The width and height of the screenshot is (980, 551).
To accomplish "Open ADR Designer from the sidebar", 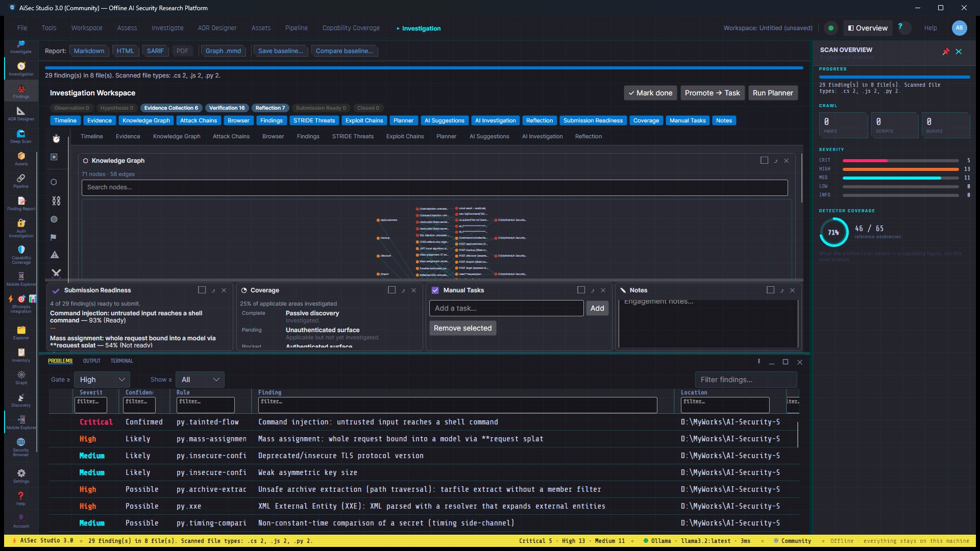I will click(21, 114).
